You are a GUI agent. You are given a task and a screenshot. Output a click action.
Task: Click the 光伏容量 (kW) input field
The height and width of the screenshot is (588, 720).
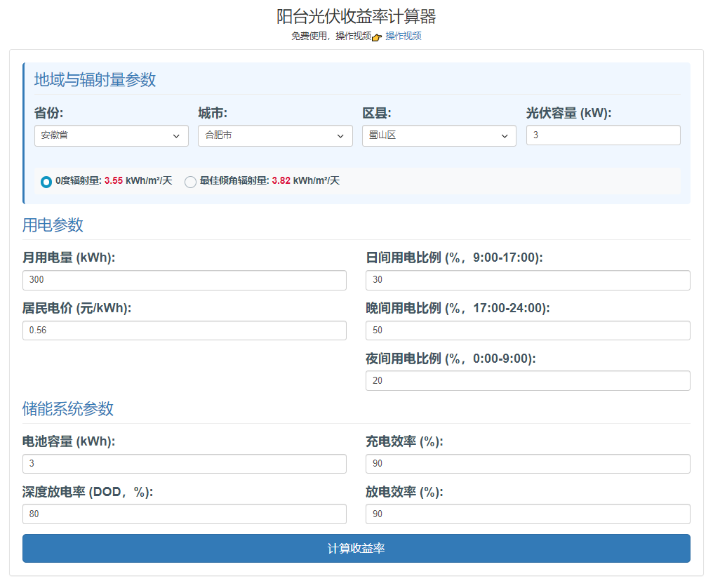click(x=603, y=135)
